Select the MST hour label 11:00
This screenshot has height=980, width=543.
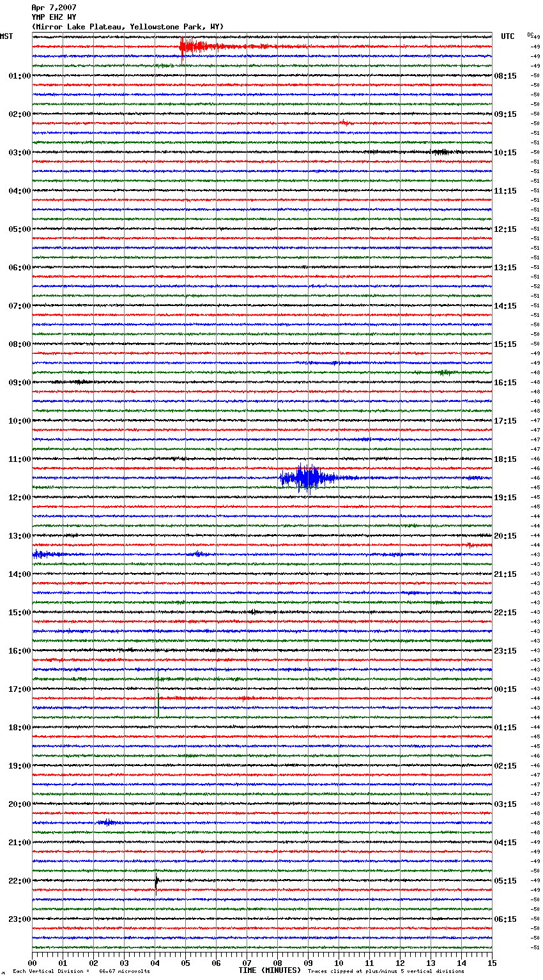point(20,459)
